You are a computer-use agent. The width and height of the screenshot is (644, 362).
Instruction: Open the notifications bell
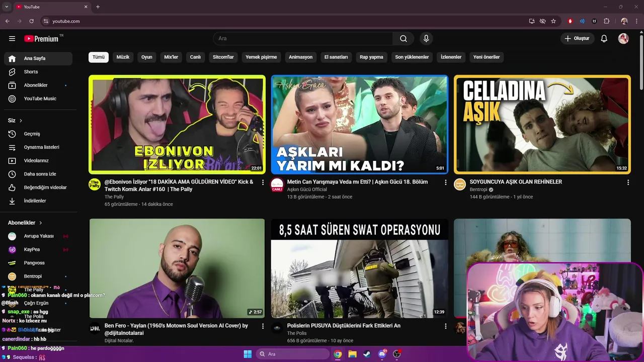[604, 39]
